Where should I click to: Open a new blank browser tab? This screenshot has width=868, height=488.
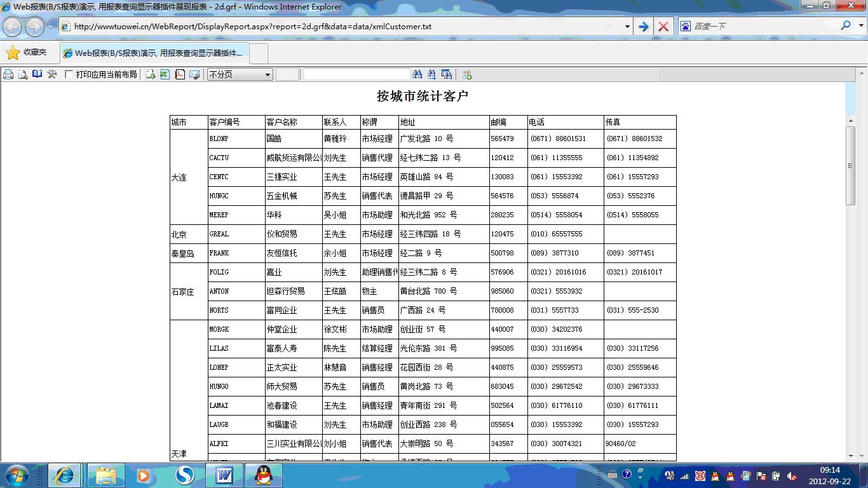pyautogui.click(x=259, y=53)
